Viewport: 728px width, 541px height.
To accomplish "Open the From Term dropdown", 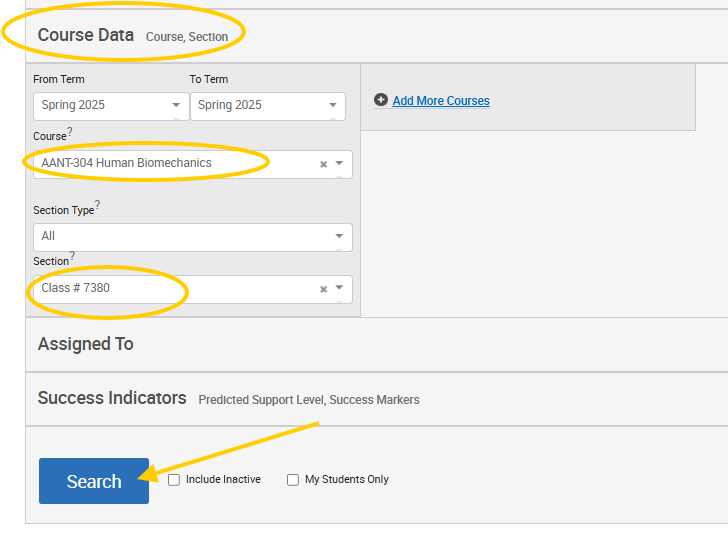I will click(x=110, y=105).
